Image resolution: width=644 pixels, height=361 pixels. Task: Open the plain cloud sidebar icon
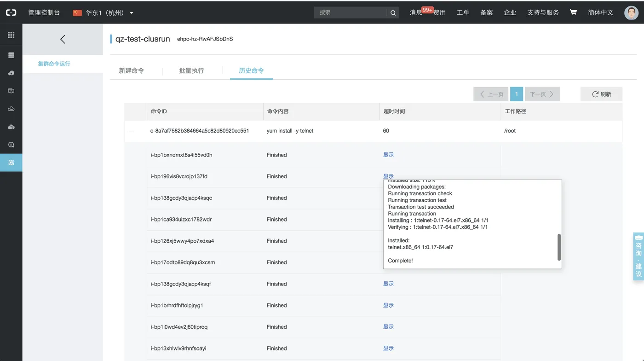(x=11, y=109)
